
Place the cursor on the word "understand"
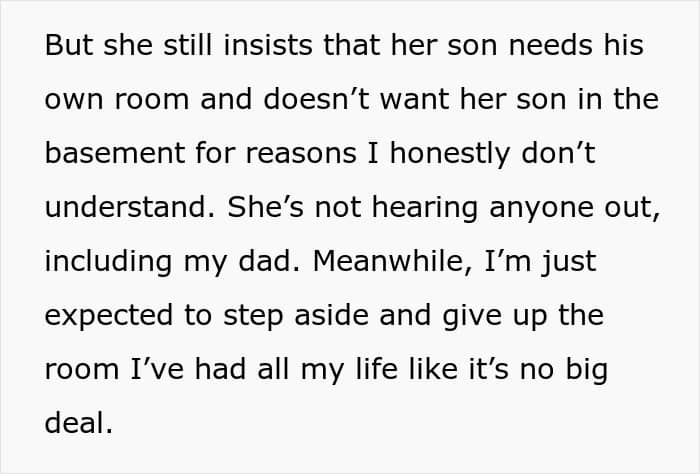pos(126,207)
